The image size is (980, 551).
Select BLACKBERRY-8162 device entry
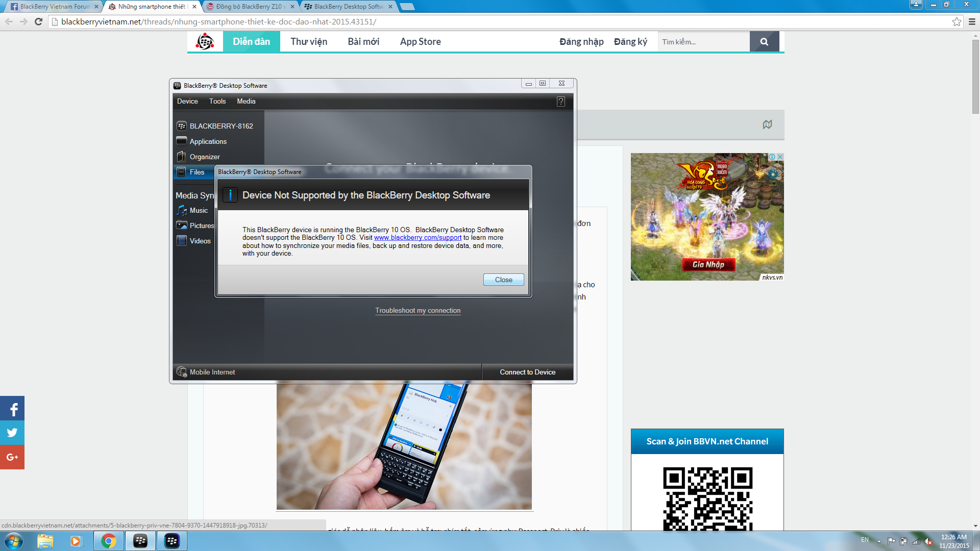click(221, 126)
